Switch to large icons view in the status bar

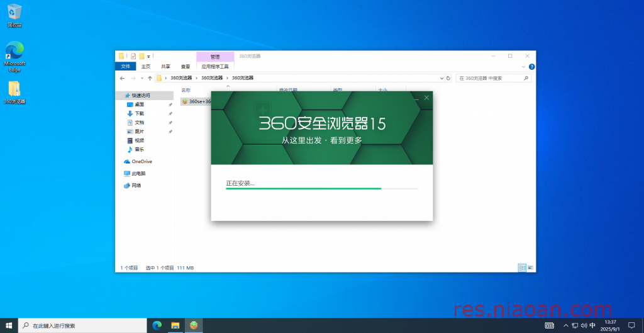530,268
